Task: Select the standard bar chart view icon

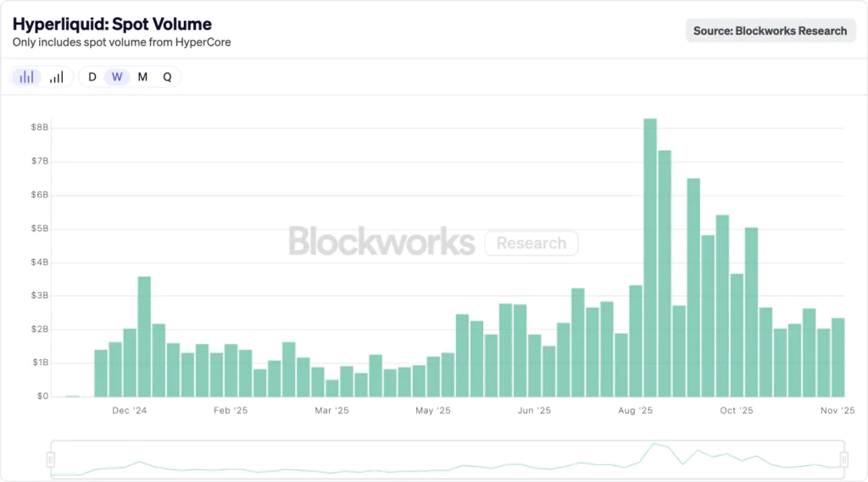Action: [x=27, y=77]
